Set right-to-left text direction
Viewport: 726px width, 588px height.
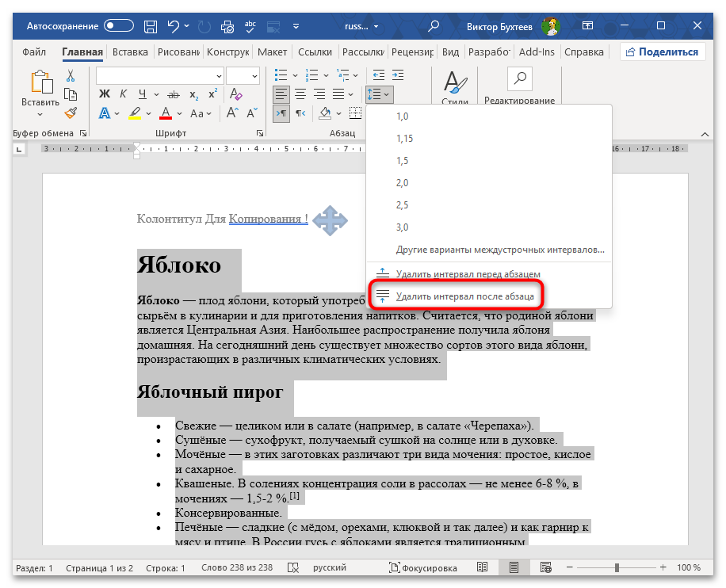tap(301, 113)
